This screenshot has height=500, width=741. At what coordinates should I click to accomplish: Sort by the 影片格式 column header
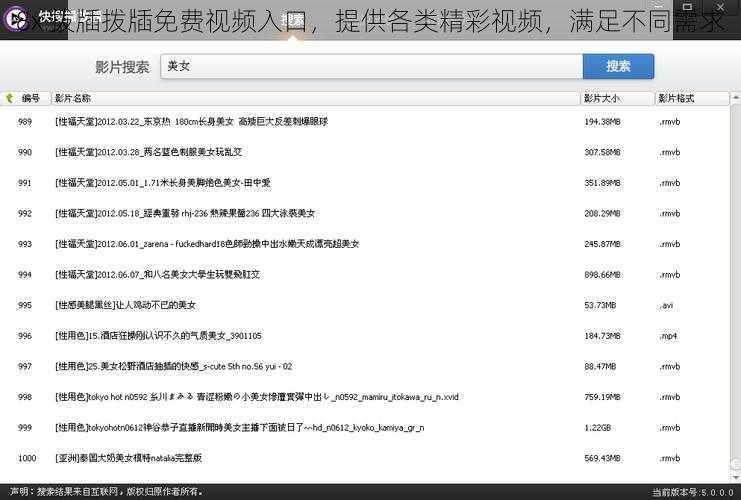coord(676,98)
